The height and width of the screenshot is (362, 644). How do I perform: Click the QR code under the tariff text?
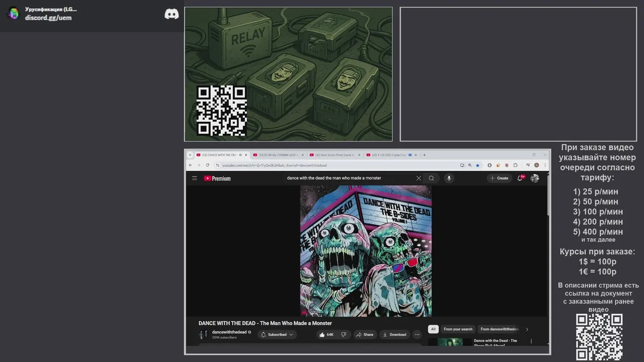coord(599,337)
